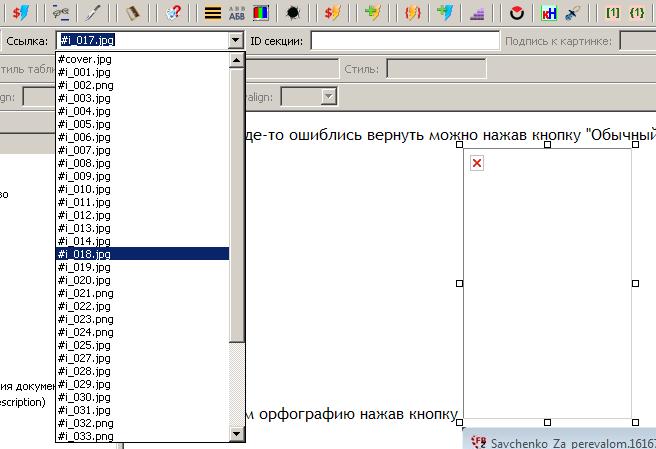Click the three horizontal lines toolbar icon
Screen dimensions: 656x449
tap(212, 13)
